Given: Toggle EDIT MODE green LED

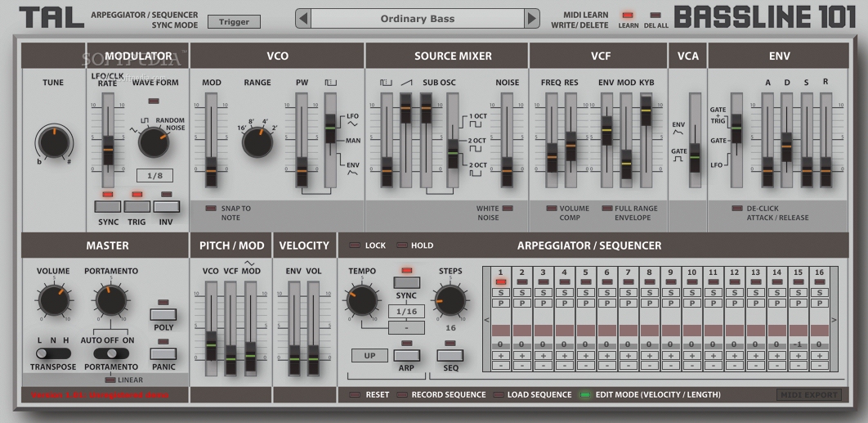Looking at the screenshot, I should (584, 394).
